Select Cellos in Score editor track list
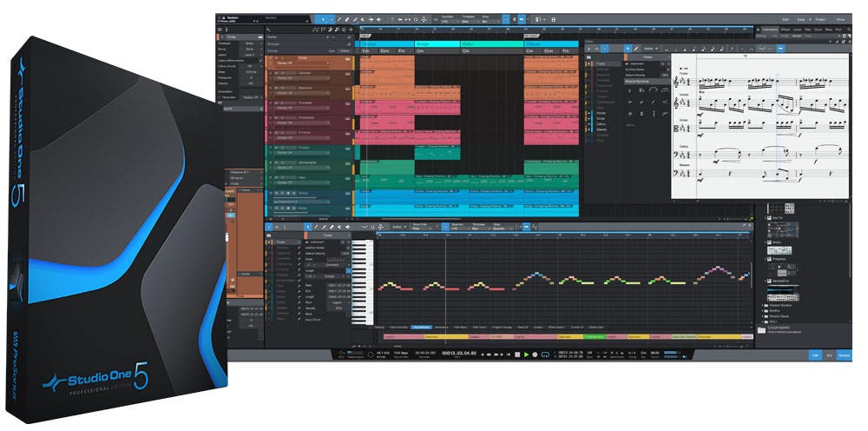 coord(601,124)
